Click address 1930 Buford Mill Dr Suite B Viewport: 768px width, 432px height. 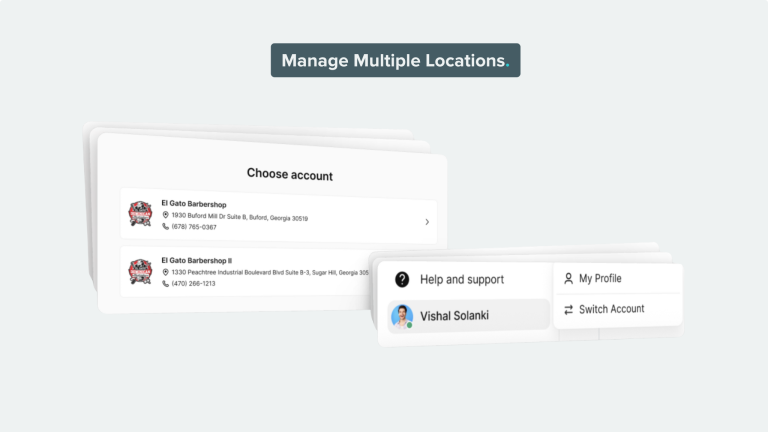240,216
